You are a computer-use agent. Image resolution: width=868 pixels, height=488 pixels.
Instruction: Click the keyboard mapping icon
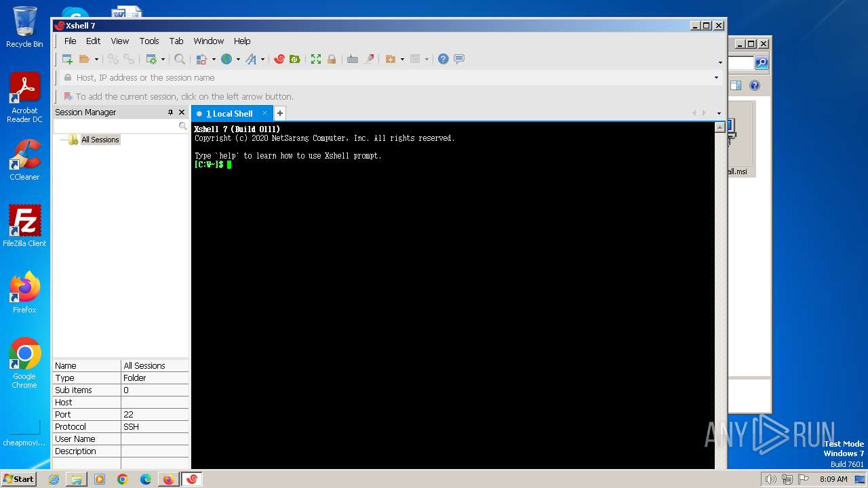pos(353,59)
